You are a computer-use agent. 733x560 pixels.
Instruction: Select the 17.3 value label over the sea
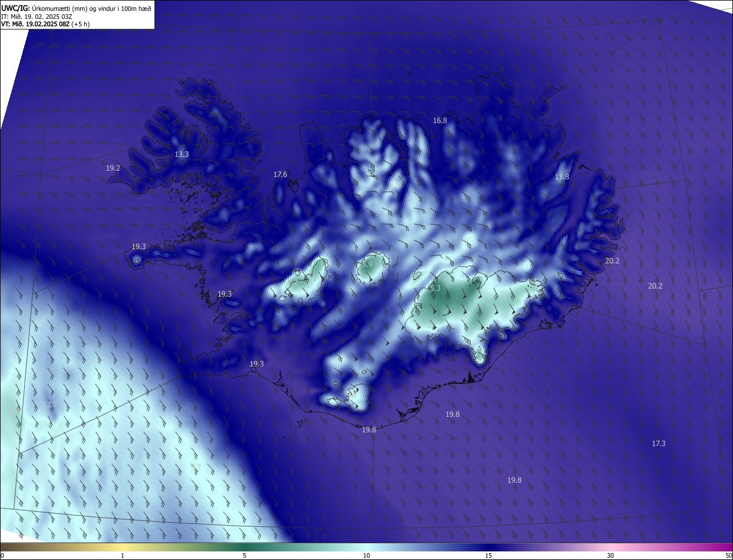pos(659,444)
